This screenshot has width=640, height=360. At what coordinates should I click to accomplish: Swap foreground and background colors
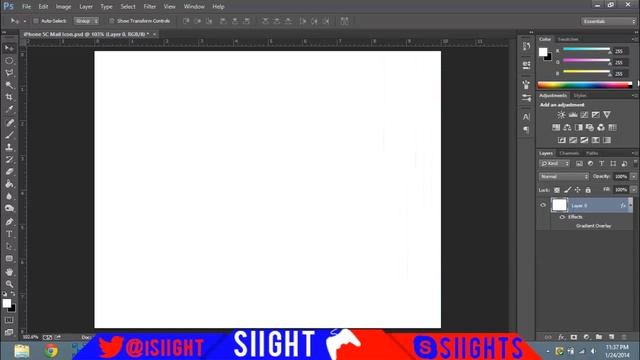tap(13, 294)
